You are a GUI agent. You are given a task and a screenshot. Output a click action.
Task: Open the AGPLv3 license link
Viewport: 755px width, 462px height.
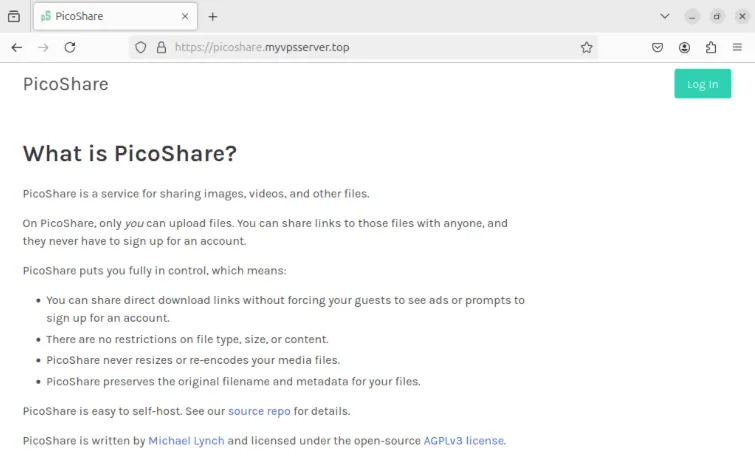[x=464, y=441]
